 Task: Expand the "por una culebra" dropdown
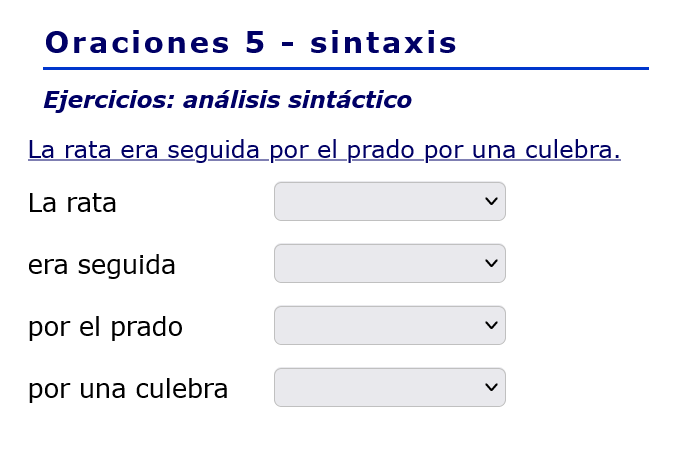pyautogui.click(x=389, y=388)
